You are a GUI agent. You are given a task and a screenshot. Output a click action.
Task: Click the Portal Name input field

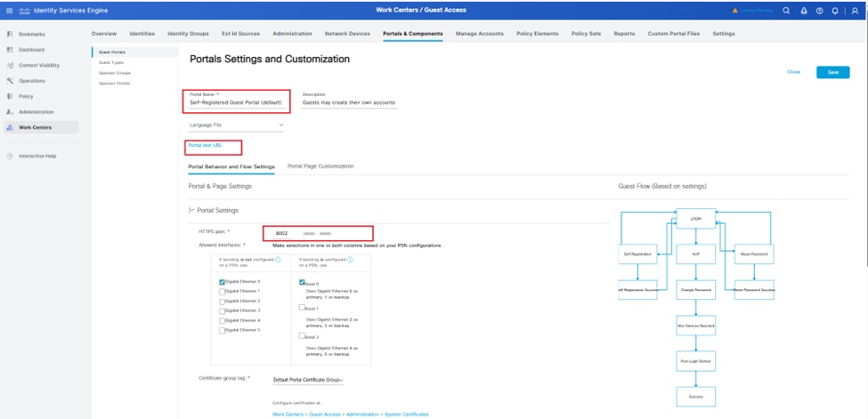click(237, 103)
